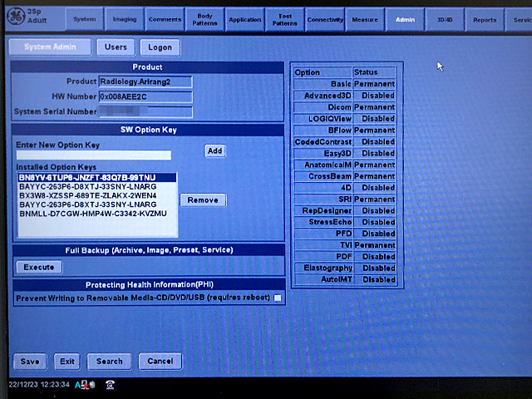
Task: Click the Status column header
Action: [374, 72]
